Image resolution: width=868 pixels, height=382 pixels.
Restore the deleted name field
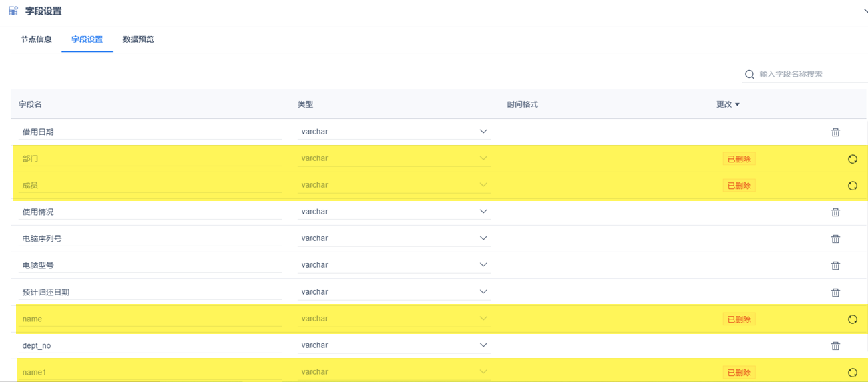pos(853,319)
